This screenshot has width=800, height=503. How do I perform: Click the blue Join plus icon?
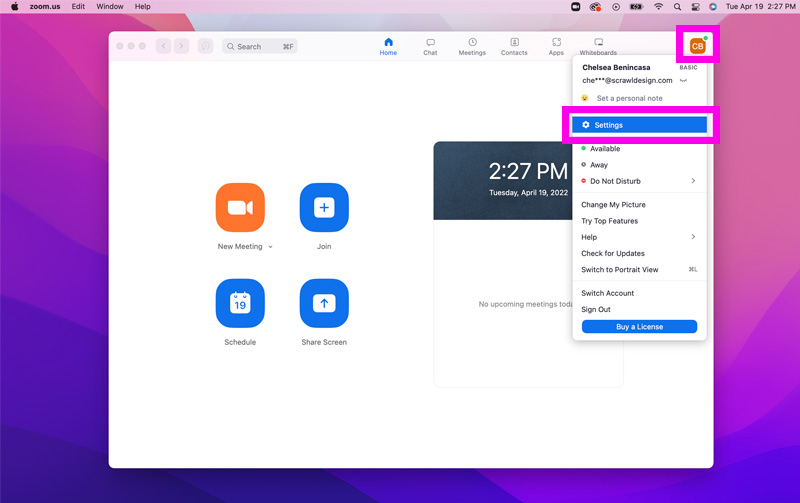point(324,208)
